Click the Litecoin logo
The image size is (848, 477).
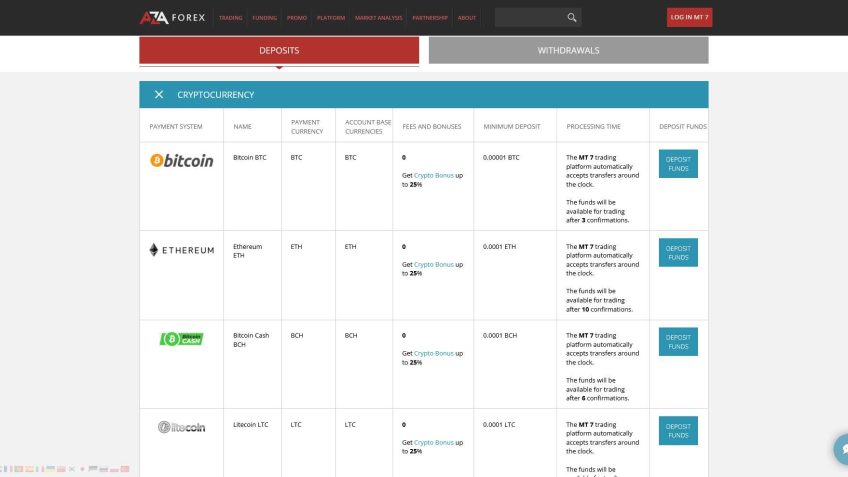[181, 427]
